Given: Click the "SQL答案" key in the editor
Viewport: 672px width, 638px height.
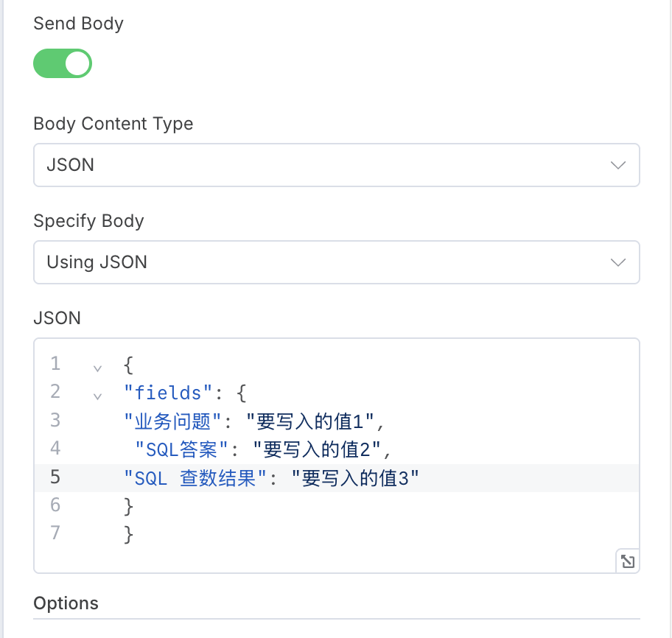Looking at the screenshot, I should pos(182,449).
